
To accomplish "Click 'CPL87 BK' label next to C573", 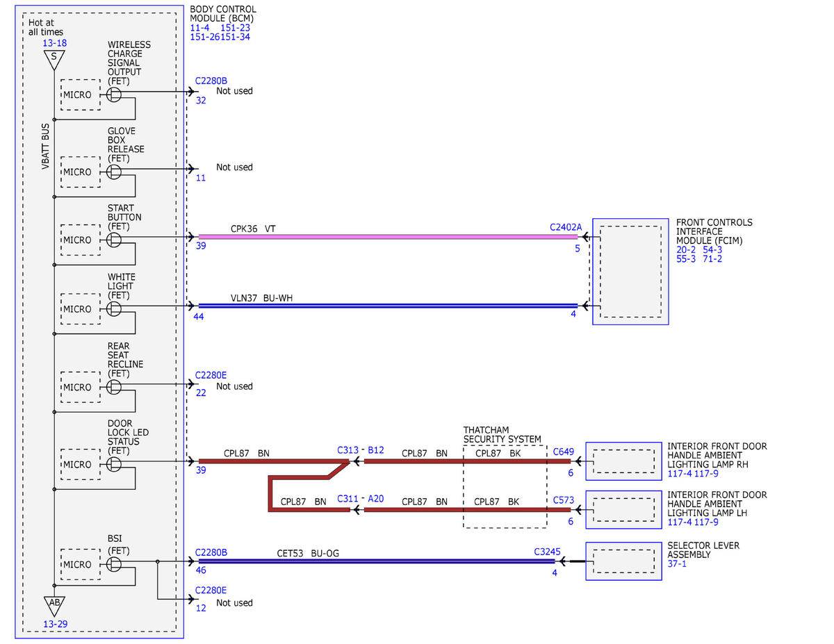I will pyautogui.click(x=497, y=502).
